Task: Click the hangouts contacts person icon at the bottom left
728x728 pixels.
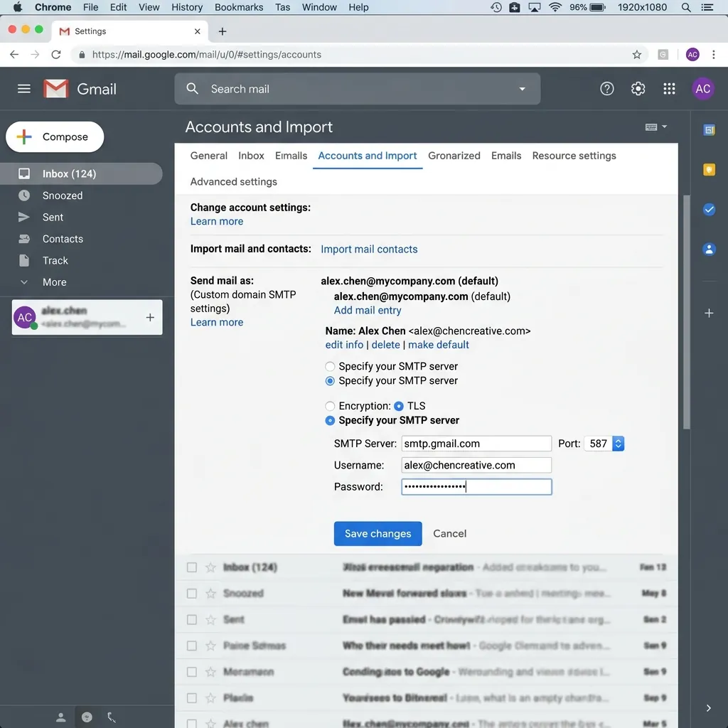Action: click(x=61, y=717)
